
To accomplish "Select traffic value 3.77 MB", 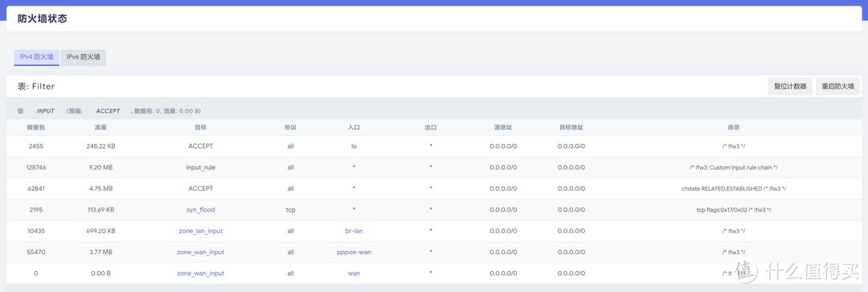I will 100,252.
